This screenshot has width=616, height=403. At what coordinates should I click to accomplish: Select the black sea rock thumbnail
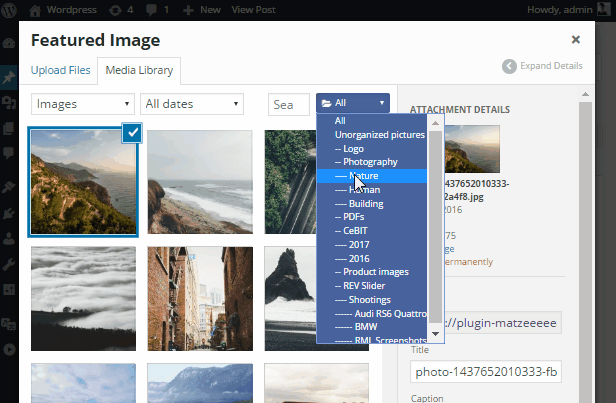click(x=290, y=299)
